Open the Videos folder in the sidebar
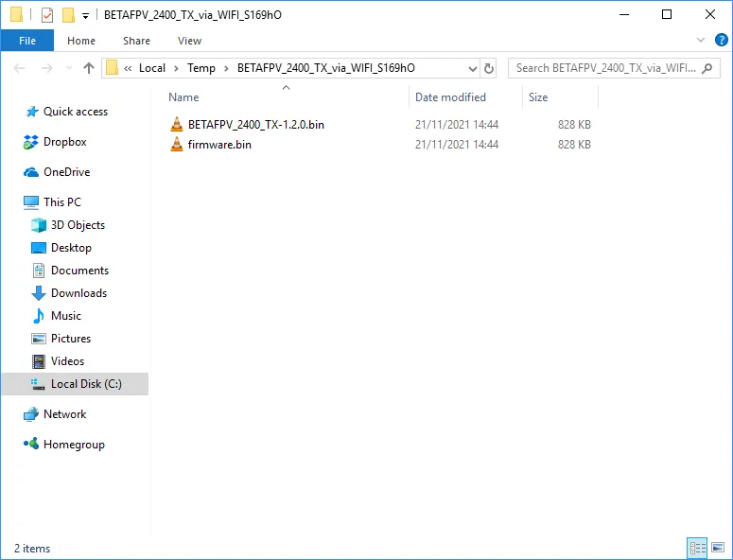Image resolution: width=733 pixels, height=560 pixels. coord(67,361)
